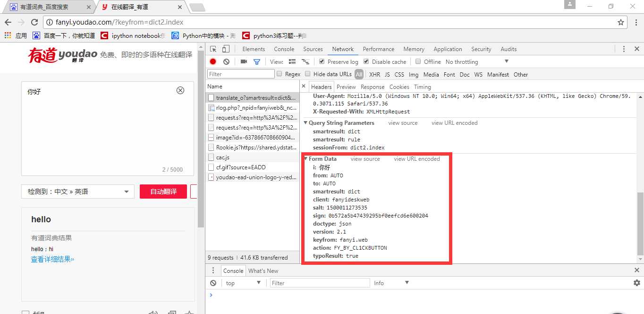Screen dimensions: 644x314
Task: Click the network Filter input field
Action: pyautogui.click(x=241, y=74)
